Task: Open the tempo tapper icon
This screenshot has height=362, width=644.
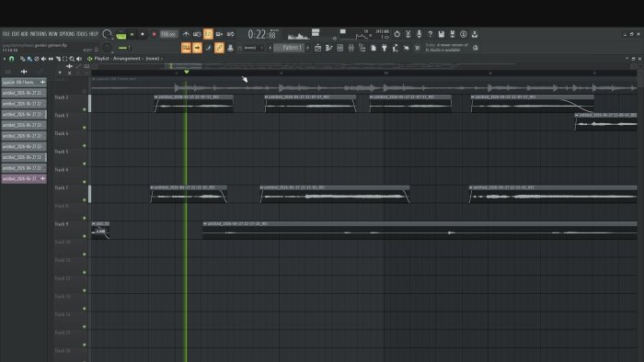Action: tap(396, 48)
